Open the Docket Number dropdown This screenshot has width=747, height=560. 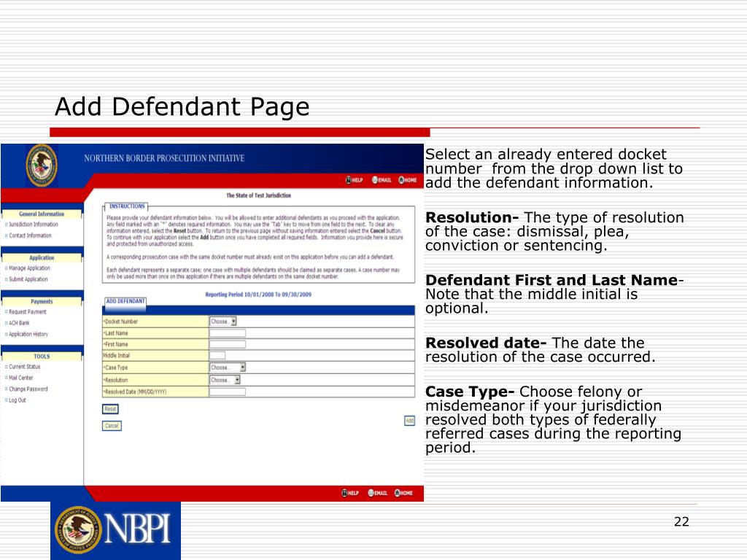pyautogui.click(x=223, y=322)
